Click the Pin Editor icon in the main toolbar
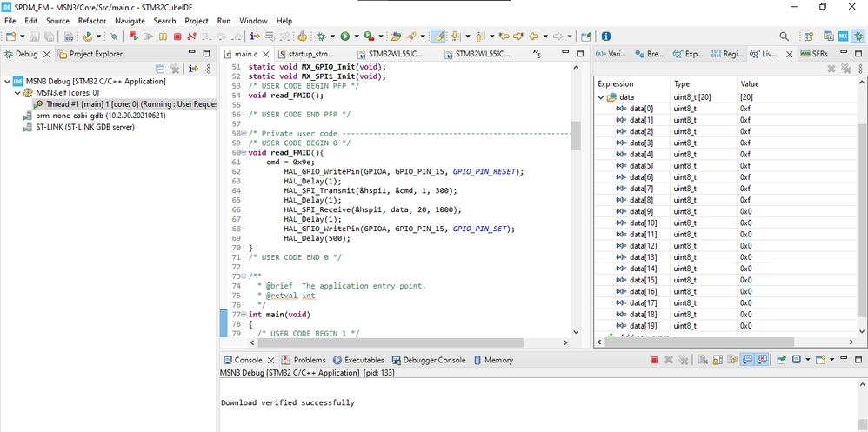 (586, 37)
